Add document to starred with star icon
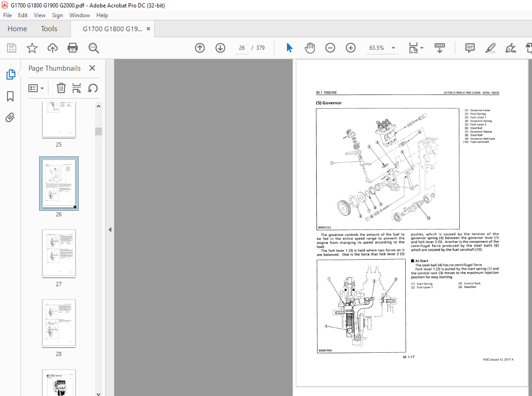532x396 pixels. tap(32, 48)
